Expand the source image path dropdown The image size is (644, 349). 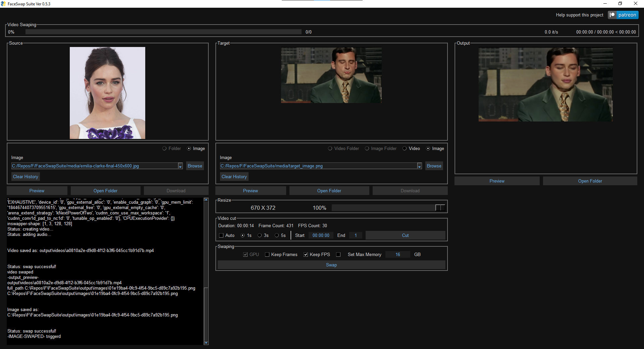[180, 166]
